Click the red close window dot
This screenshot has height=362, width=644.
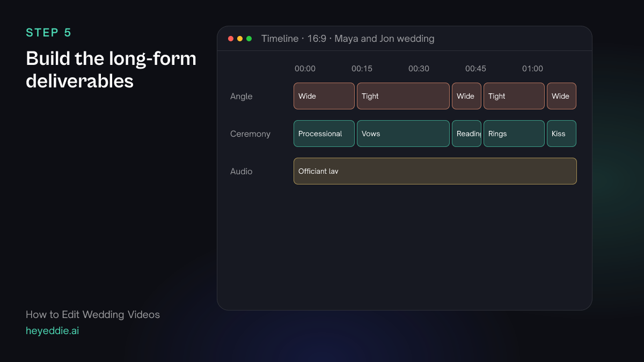pos(231,39)
